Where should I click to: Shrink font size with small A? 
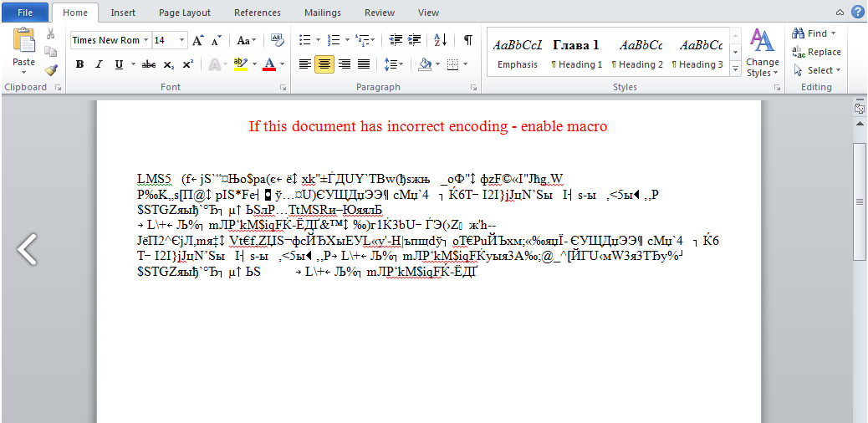click(x=217, y=40)
